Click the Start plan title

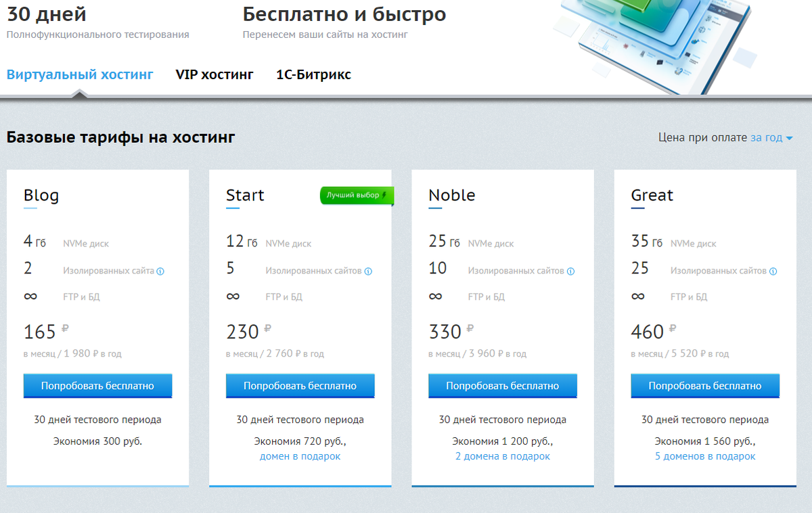(x=245, y=196)
